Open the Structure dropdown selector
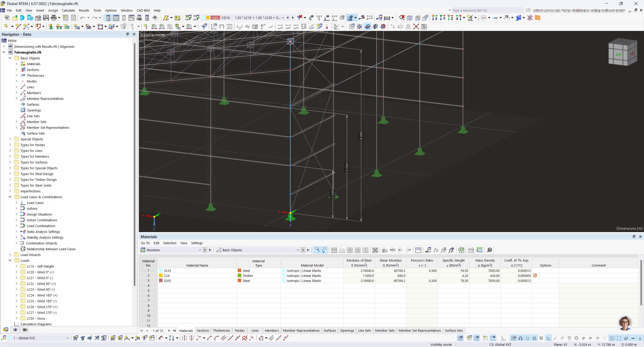Viewport: 644px width, 347px height. 199,250
